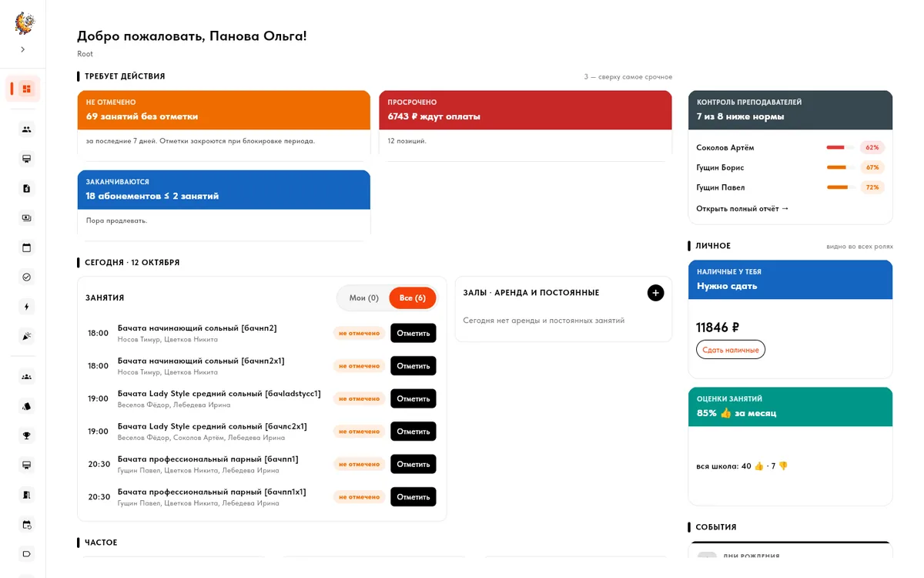Open the tag label icon in sidebar
This screenshot has width=924, height=578.
coord(26,553)
